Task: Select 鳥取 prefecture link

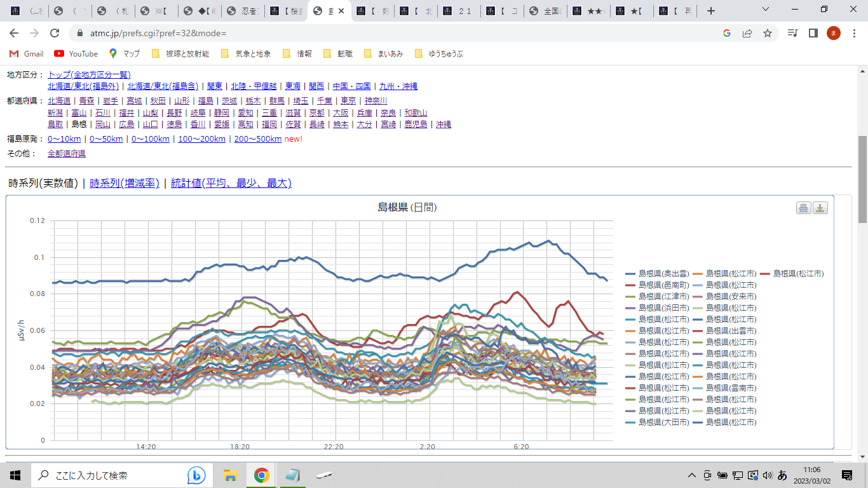Action: coord(55,124)
